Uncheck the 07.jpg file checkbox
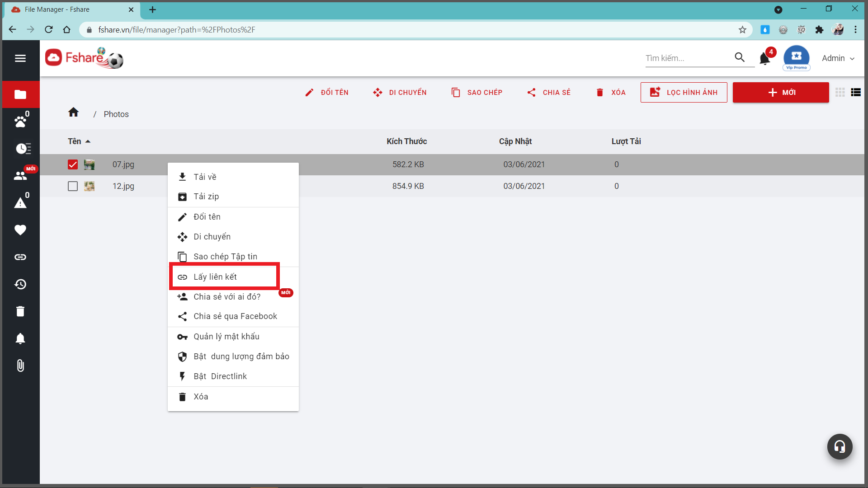 point(73,164)
